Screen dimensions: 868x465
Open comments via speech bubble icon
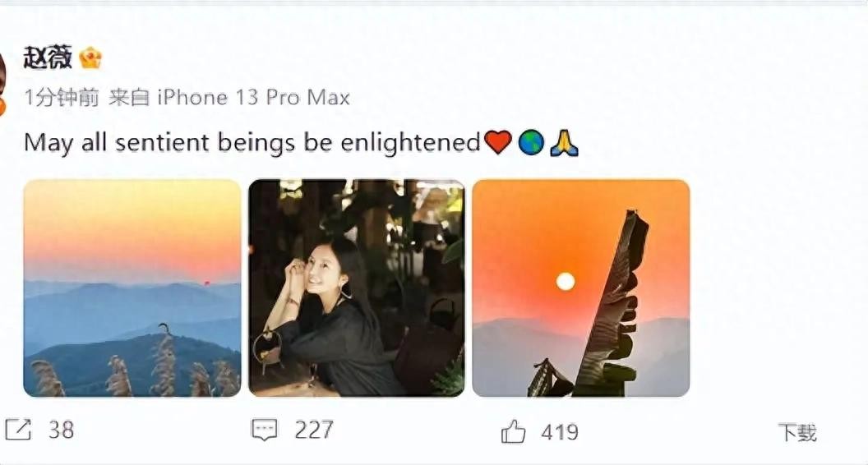coord(264,429)
